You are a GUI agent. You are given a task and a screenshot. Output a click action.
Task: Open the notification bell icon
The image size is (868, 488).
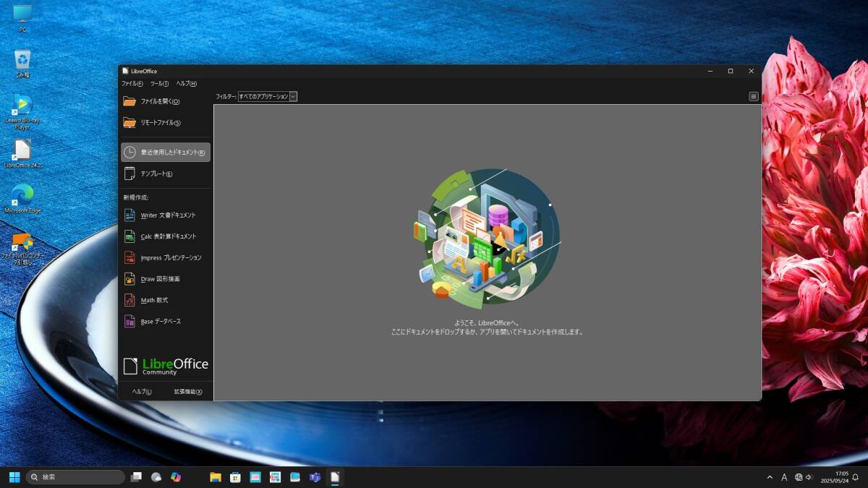pyautogui.click(x=856, y=477)
